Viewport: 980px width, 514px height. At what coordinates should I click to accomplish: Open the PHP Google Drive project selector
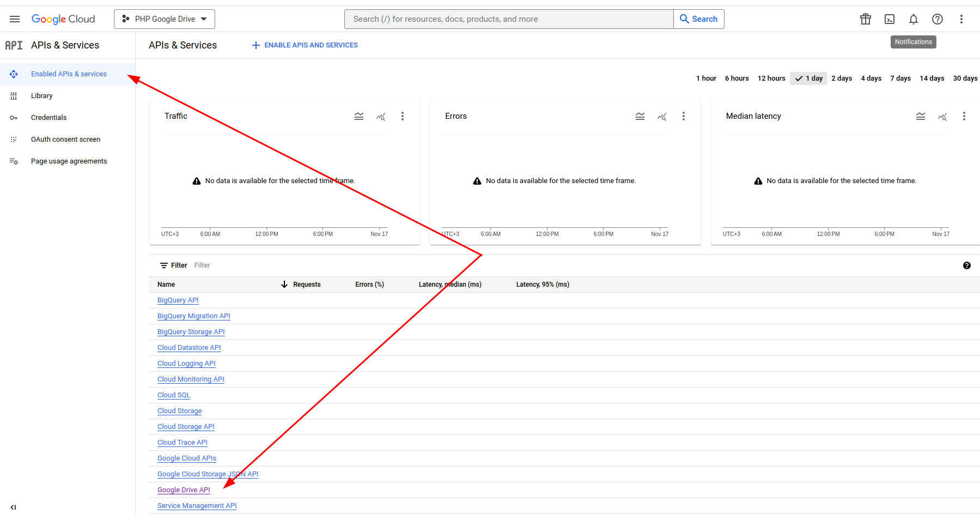(165, 19)
